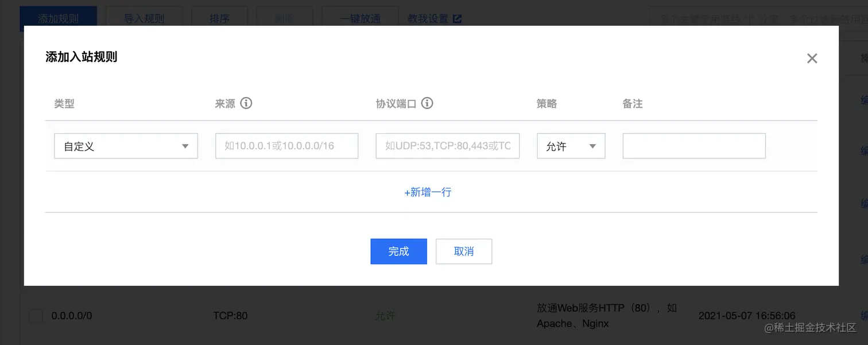Click the +新增一行 link
This screenshot has width=868, height=345.
(428, 192)
